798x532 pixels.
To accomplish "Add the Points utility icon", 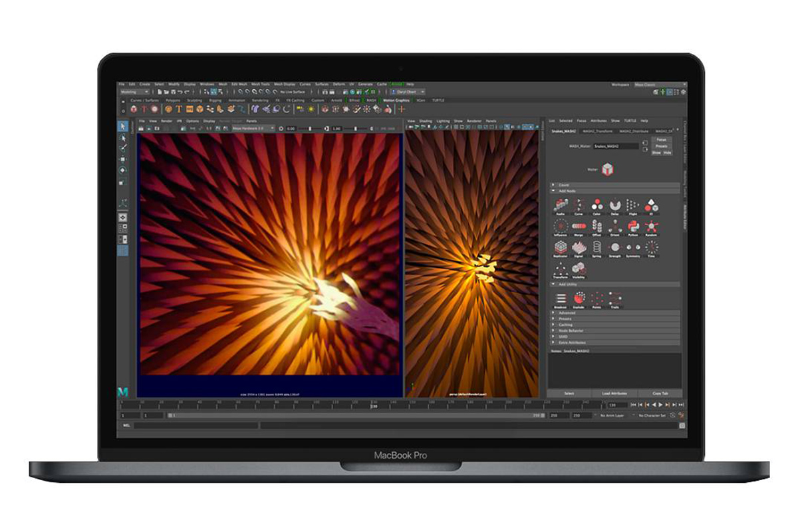I will tap(597, 298).
